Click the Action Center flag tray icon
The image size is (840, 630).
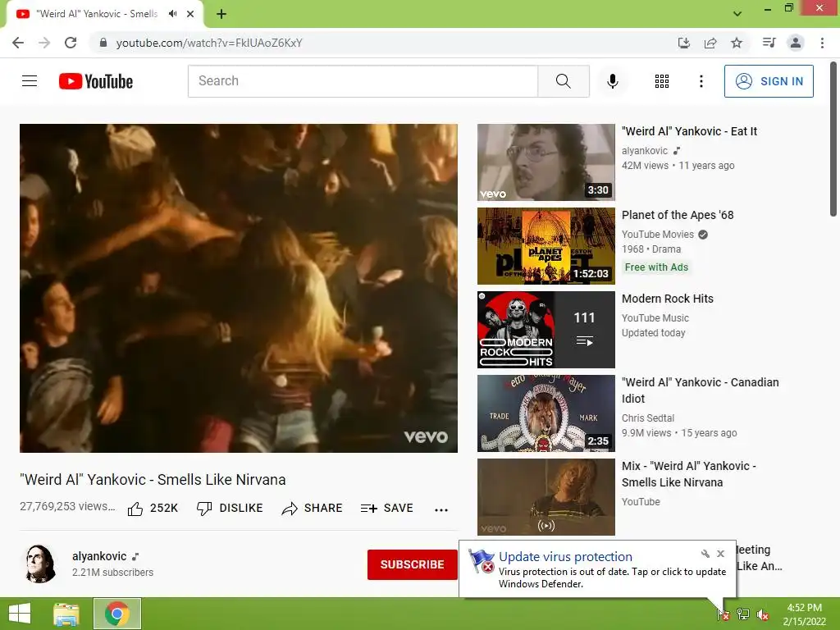[723, 614]
